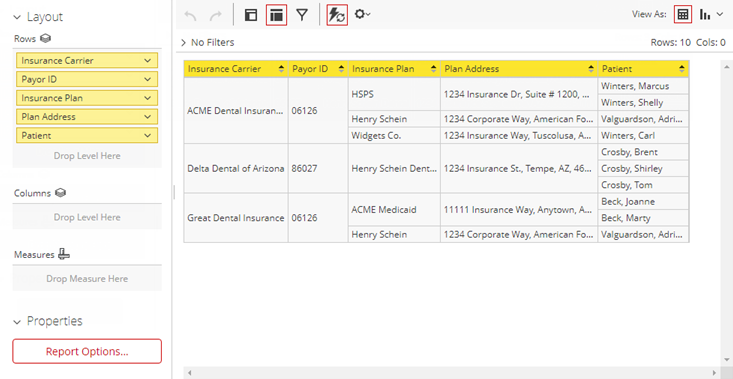
Task: Switch to table view icon
Action: tap(683, 14)
